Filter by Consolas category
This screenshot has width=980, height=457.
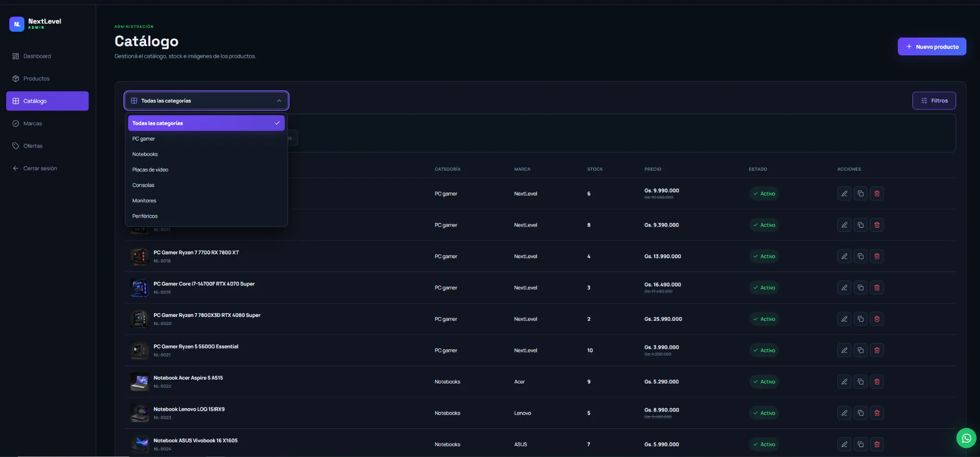[x=206, y=185]
